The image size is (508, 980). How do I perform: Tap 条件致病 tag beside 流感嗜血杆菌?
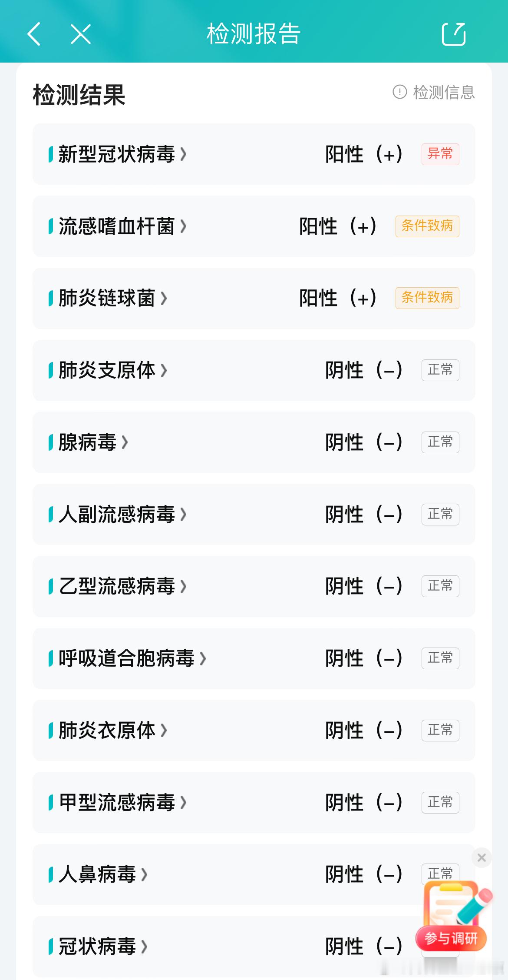coord(427,226)
